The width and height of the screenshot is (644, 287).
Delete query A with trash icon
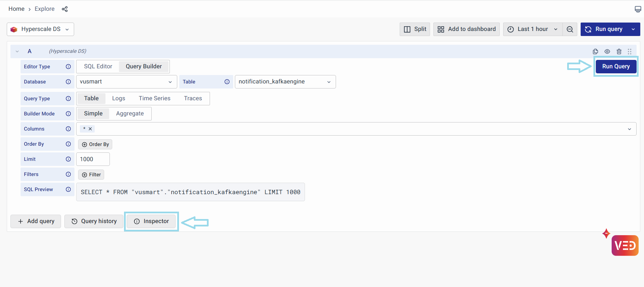[619, 51]
